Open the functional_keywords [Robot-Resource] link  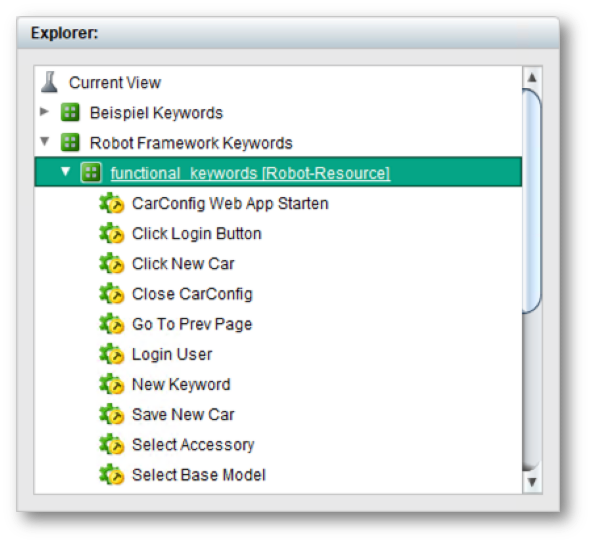tap(250, 173)
